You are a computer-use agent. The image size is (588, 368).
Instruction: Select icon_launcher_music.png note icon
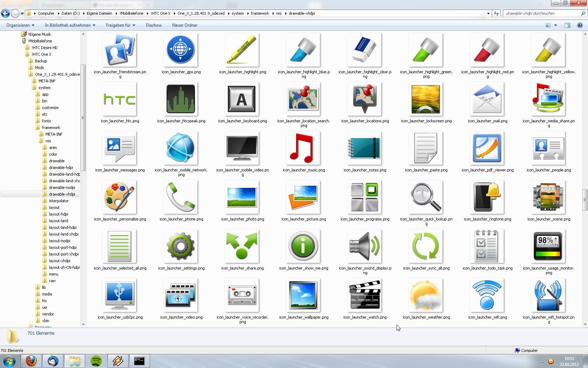[x=303, y=148]
